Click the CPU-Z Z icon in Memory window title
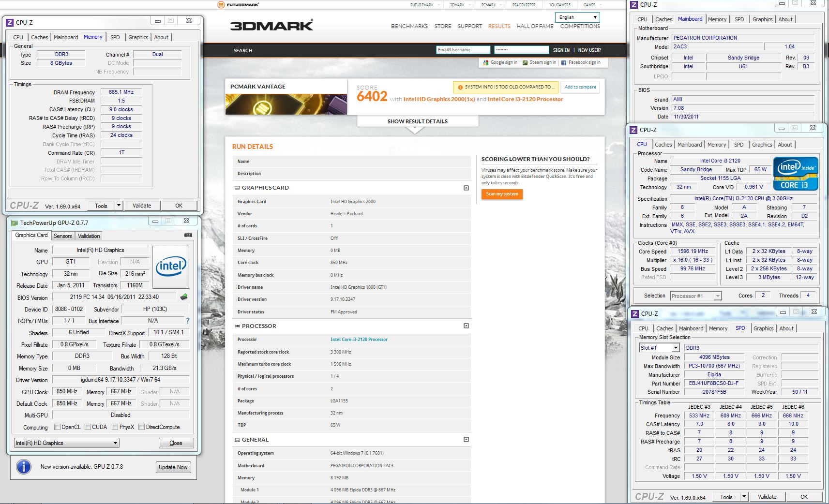The image size is (829, 504). pyautogui.click(x=10, y=22)
